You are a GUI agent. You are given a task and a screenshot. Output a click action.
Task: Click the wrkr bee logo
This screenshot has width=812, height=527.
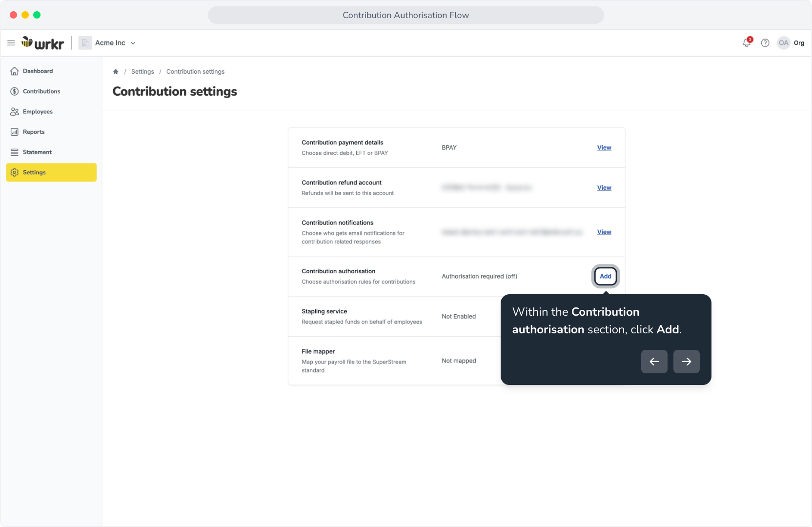coord(42,43)
